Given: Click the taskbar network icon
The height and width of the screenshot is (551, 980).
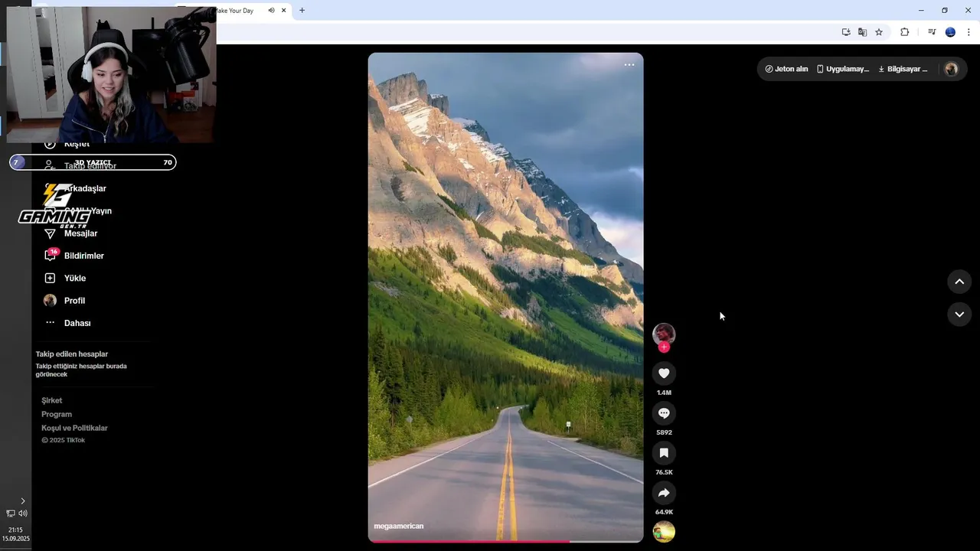Looking at the screenshot, I should (11, 514).
